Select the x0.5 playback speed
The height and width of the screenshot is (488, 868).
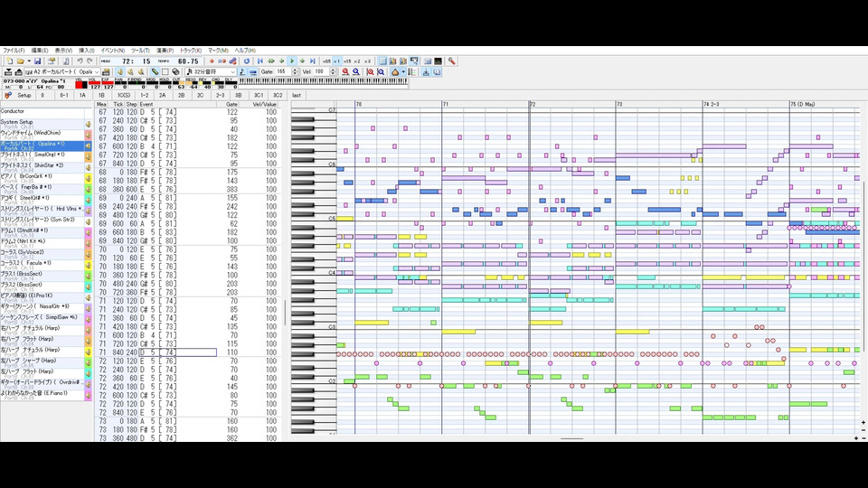pyautogui.click(x=326, y=61)
